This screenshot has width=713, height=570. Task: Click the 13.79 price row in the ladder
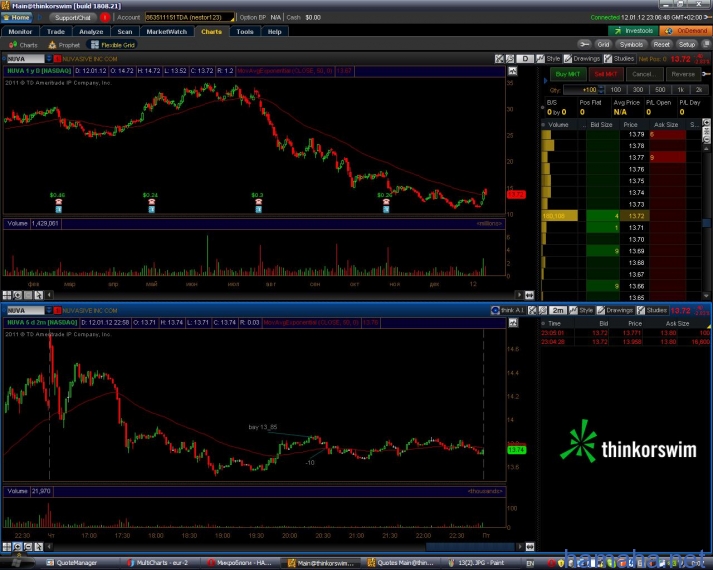tap(622, 135)
